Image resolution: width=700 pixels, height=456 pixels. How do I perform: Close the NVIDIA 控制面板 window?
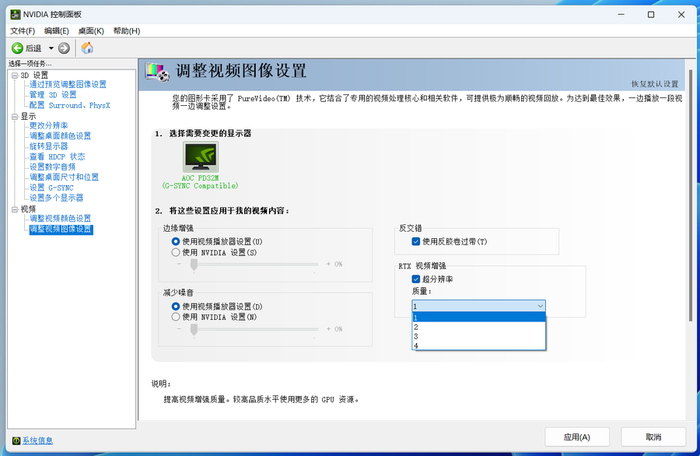pos(681,15)
